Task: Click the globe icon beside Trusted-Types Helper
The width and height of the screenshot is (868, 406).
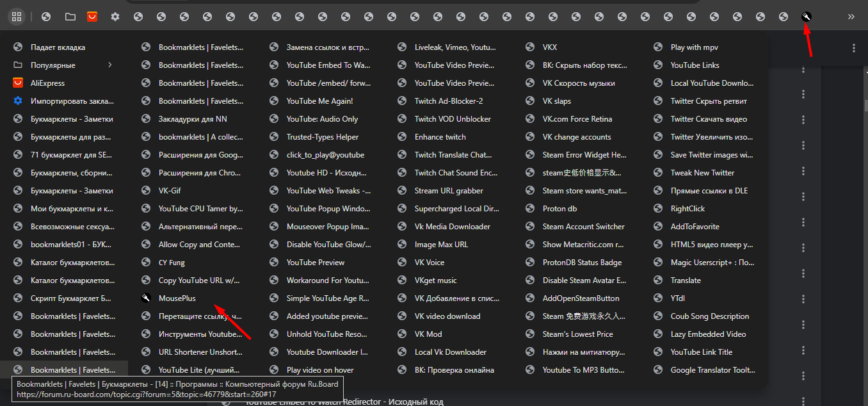Action: point(274,137)
